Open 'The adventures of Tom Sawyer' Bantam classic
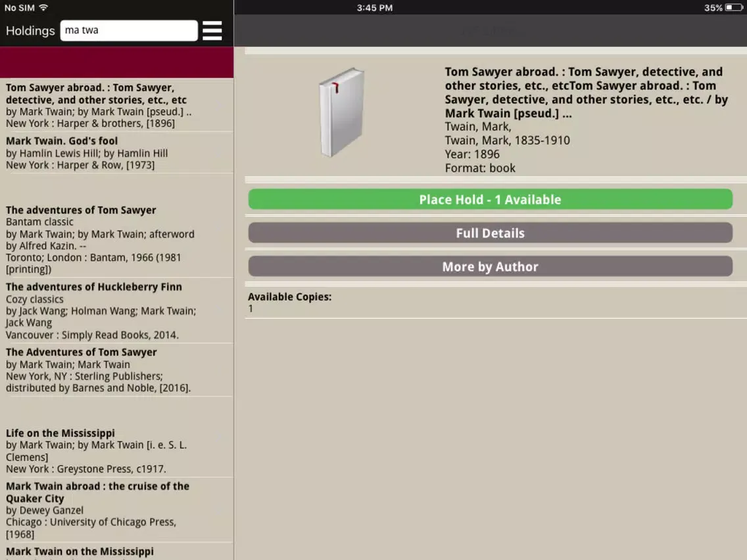747x560 pixels. pos(117,239)
